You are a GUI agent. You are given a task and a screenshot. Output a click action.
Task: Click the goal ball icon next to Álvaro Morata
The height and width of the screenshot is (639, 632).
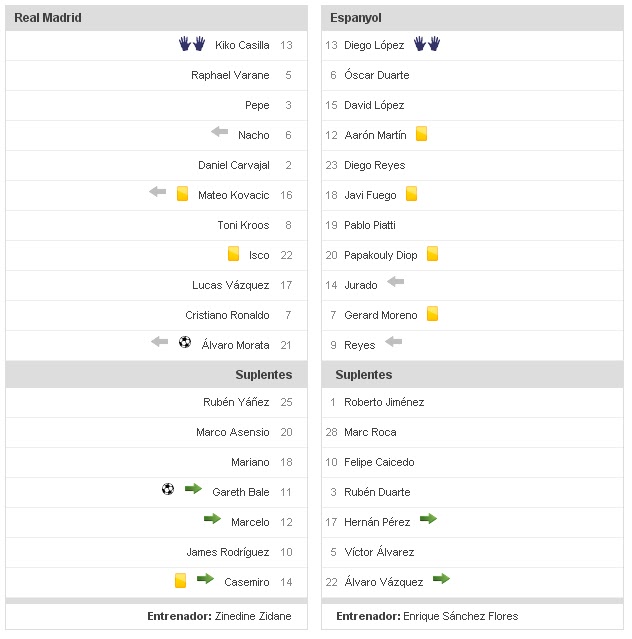[x=185, y=342]
